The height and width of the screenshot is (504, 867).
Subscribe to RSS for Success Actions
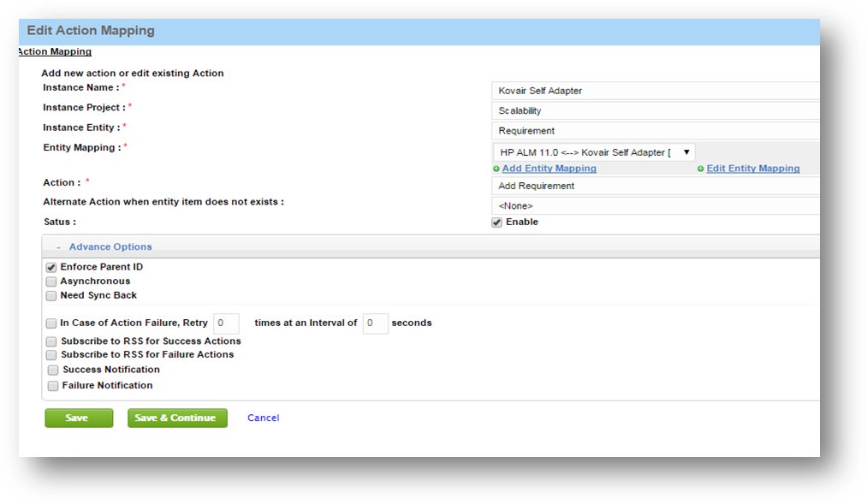51,340
